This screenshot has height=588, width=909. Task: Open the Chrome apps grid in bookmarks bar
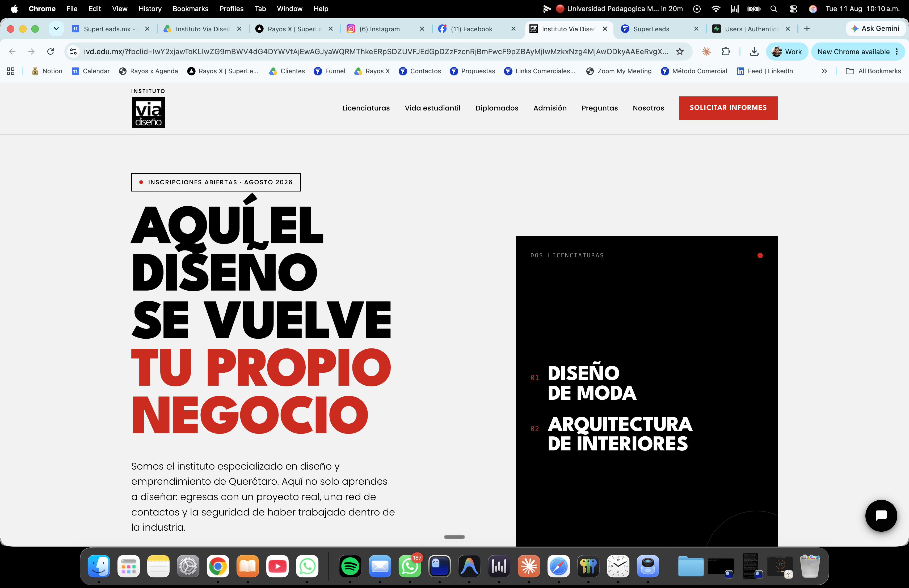[11, 71]
